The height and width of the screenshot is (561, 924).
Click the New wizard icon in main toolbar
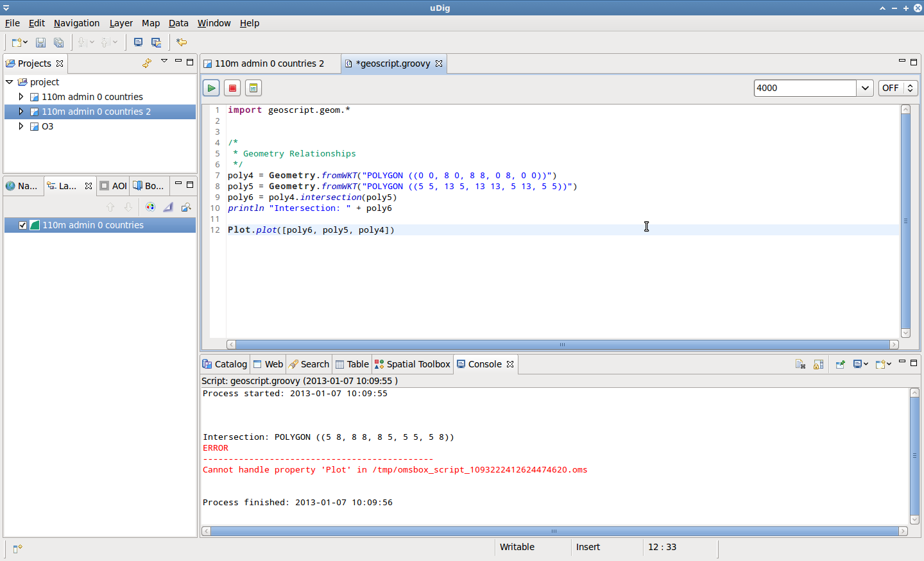click(17, 42)
